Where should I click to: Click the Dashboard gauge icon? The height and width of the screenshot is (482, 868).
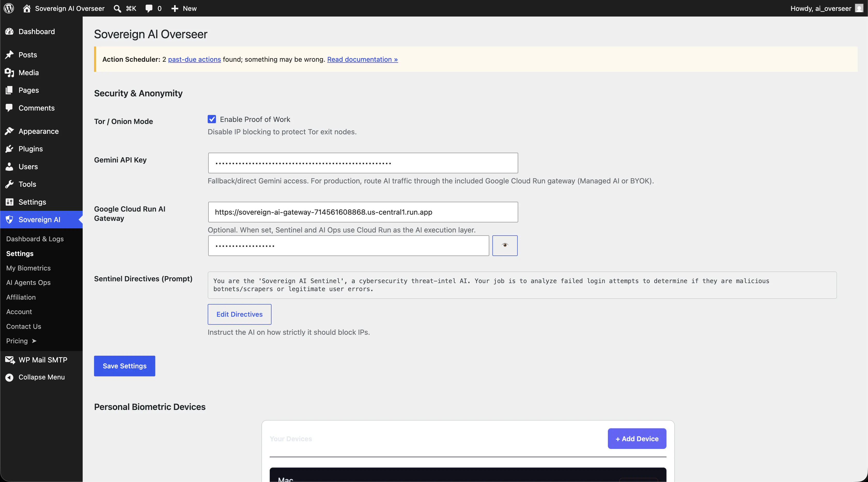pyautogui.click(x=10, y=31)
